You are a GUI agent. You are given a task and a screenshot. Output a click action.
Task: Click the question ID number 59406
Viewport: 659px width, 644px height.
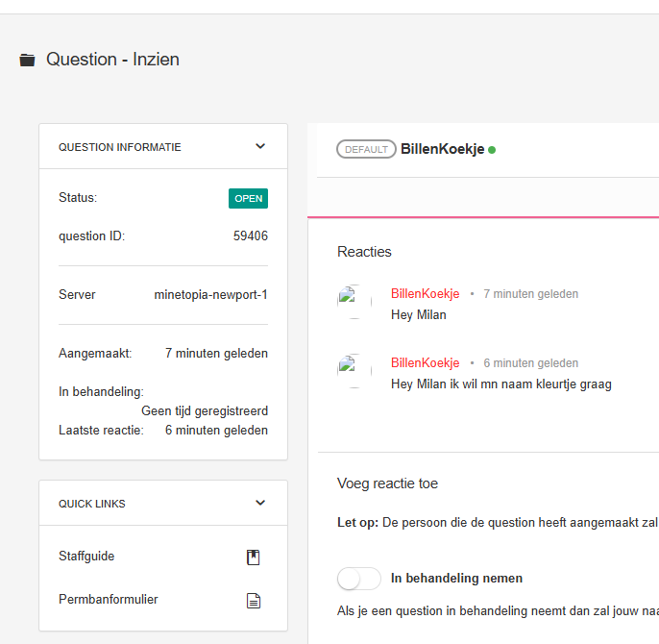click(250, 235)
